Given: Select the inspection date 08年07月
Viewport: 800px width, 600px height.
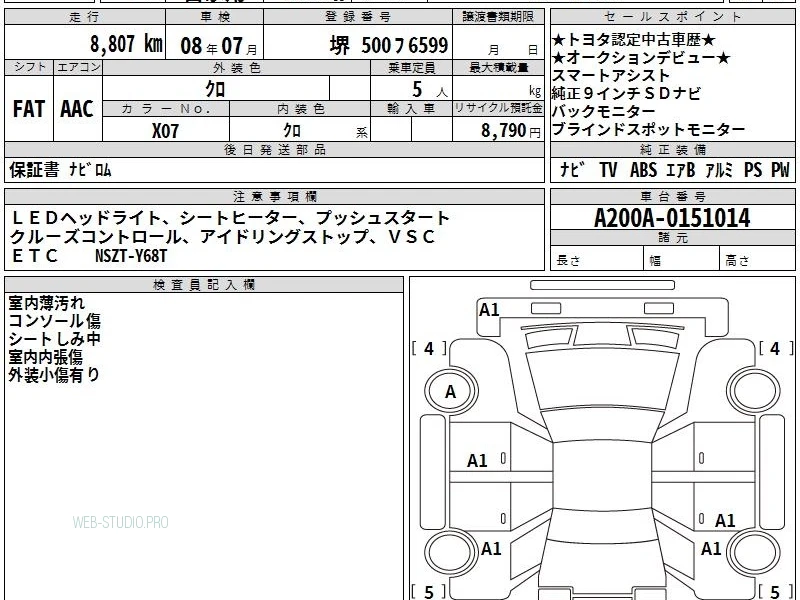Looking at the screenshot, I should (219, 46).
